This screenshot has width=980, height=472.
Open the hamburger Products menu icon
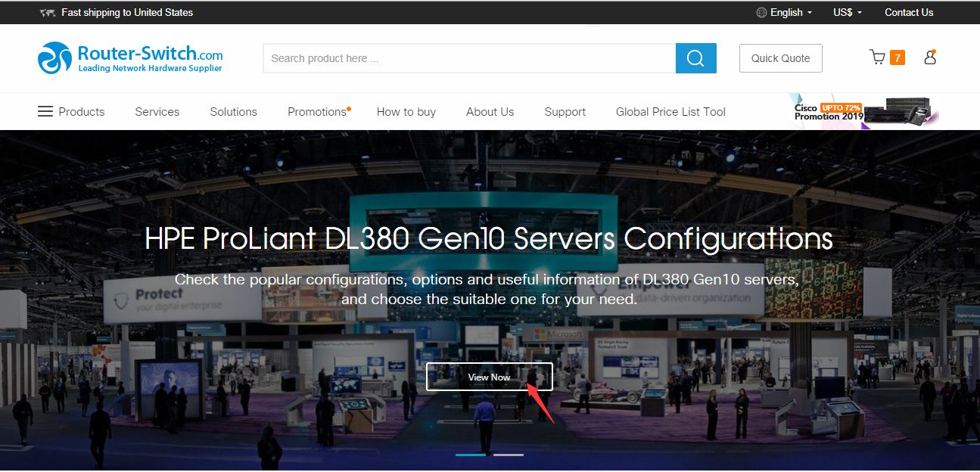[45, 111]
